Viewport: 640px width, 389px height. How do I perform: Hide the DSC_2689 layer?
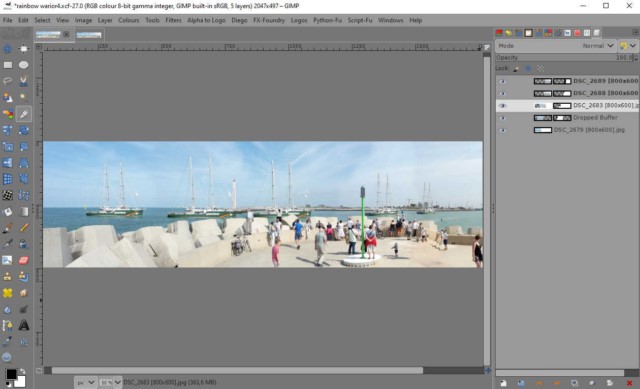(x=502, y=81)
